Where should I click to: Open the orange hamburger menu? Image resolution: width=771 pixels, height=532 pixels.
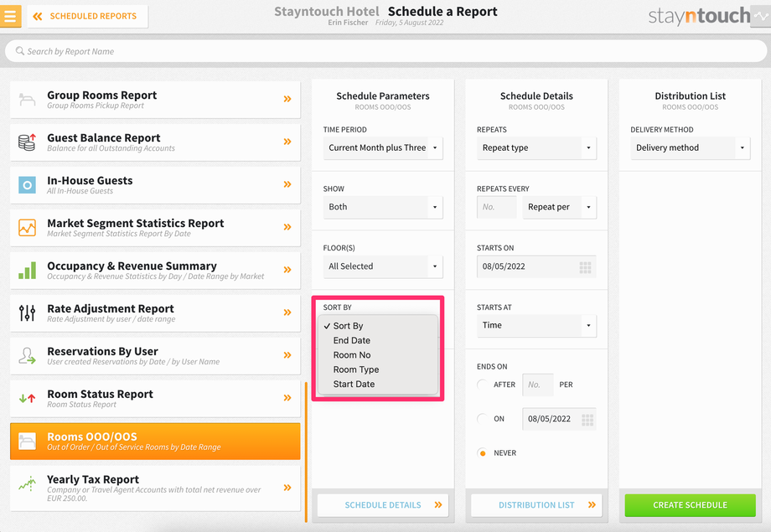[x=10, y=16]
